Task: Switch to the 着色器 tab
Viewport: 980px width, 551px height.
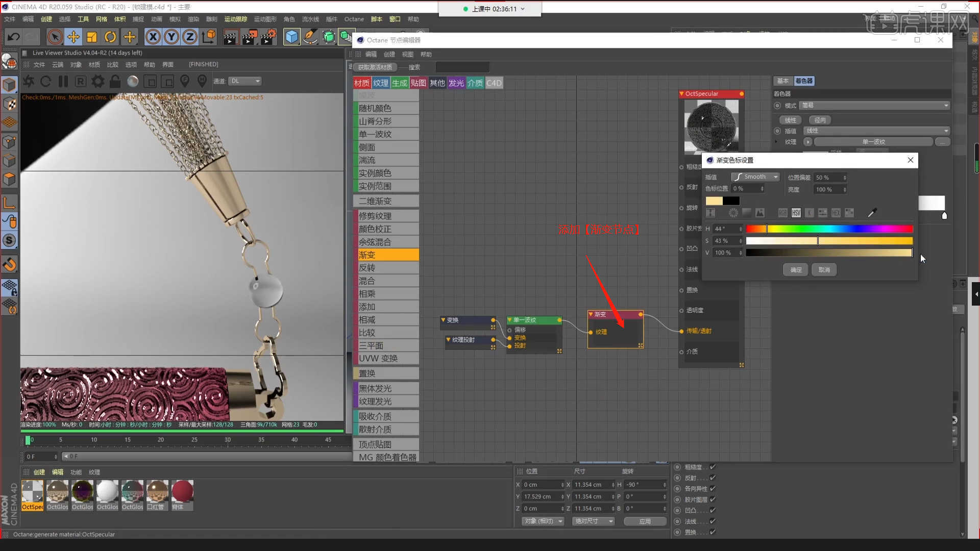Action: point(804,81)
